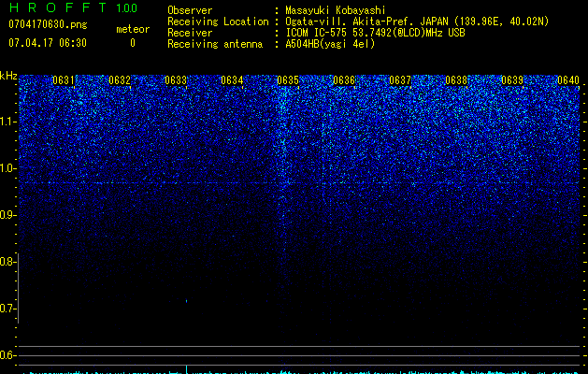
Task: Click the Receiving Location label
Action: pos(218,22)
